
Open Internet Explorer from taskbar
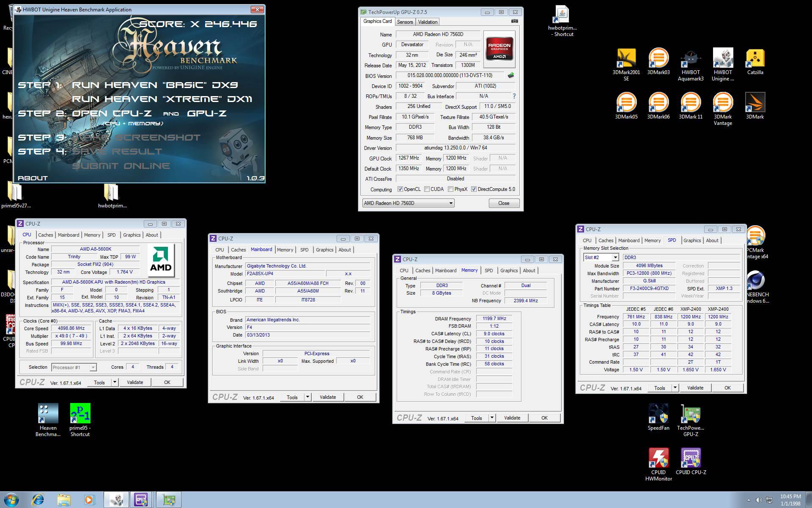tap(38, 500)
